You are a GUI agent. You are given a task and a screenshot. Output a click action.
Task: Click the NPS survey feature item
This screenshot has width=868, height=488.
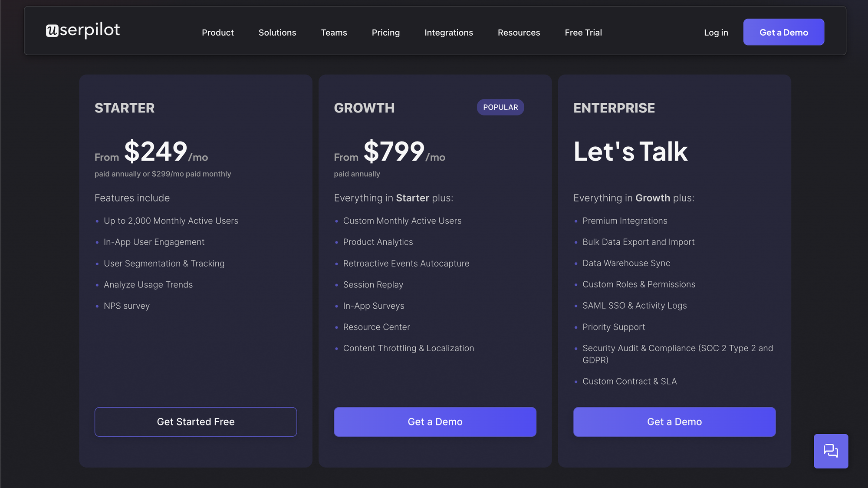click(x=126, y=306)
